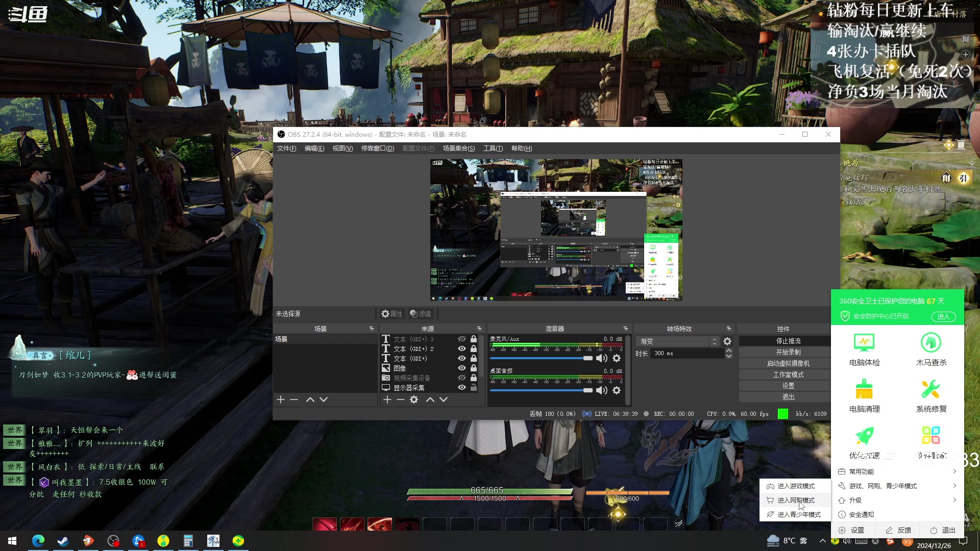
Task: Hide the 文本 (GDI+) 2 source
Action: (462, 349)
